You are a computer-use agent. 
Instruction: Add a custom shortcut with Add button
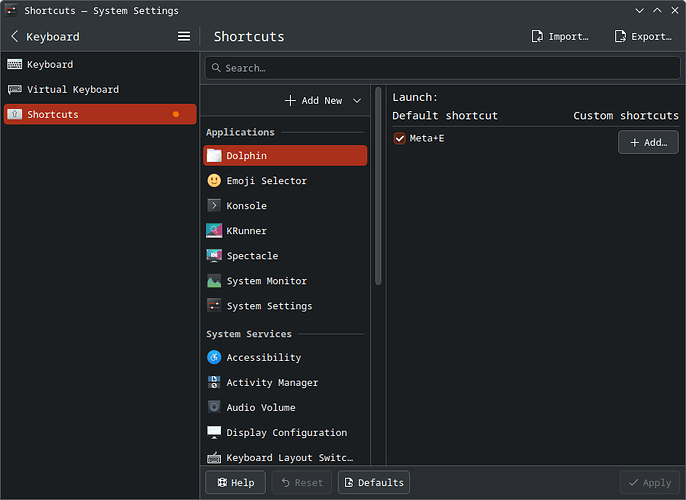tap(648, 142)
